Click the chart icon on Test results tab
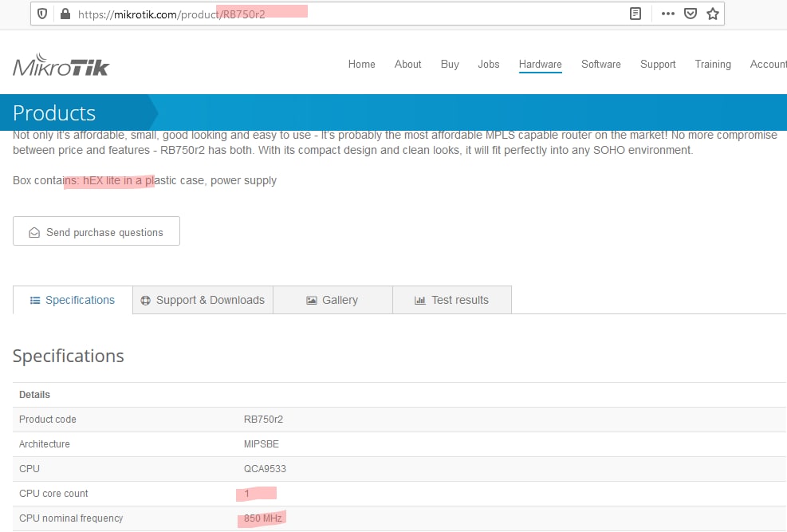The image size is (787, 532). pos(420,300)
